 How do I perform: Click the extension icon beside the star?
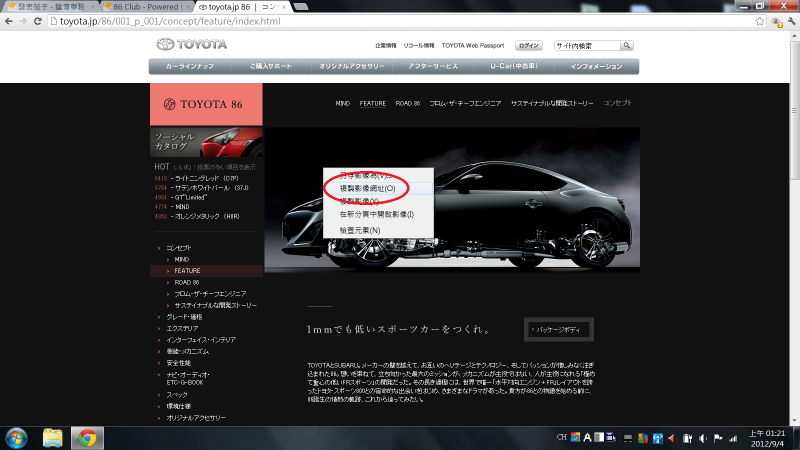(777, 22)
